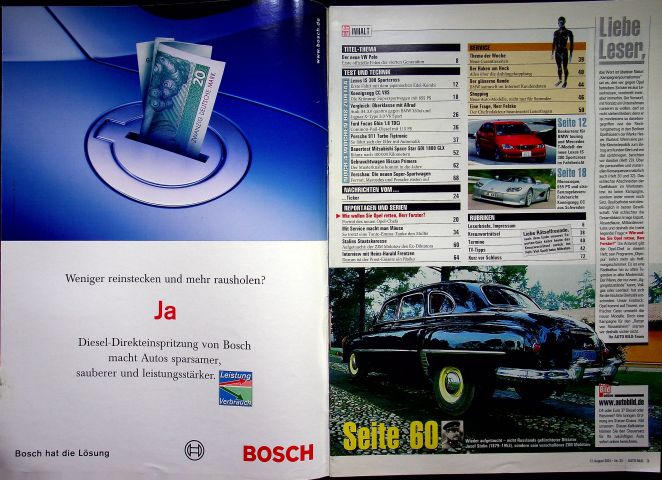Click the Bosch armature circle emblem
Screen dimensions: 662x480
pos(194,450)
